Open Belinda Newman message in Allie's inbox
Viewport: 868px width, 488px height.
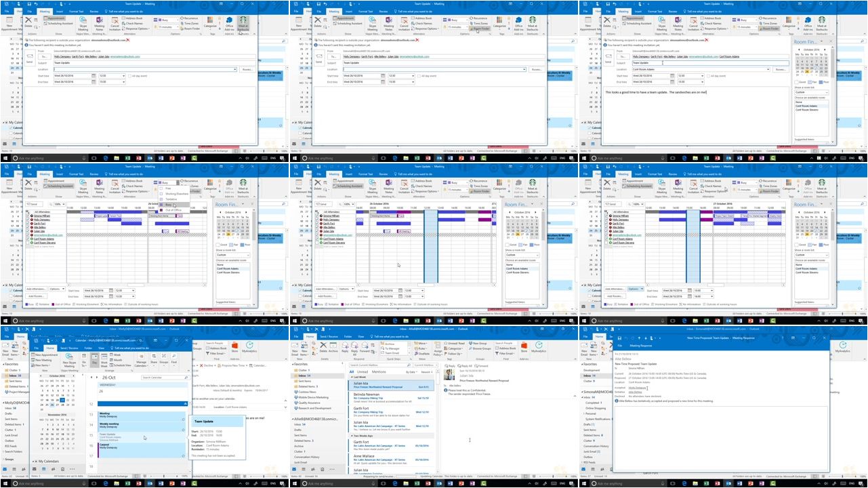pos(391,398)
